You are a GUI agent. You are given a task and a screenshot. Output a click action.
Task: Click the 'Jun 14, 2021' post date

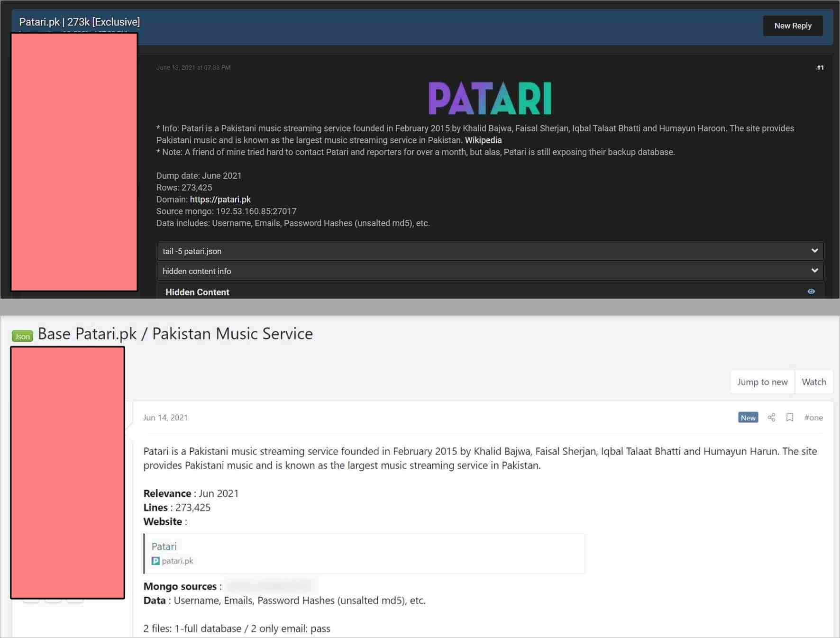click(165, 418)
